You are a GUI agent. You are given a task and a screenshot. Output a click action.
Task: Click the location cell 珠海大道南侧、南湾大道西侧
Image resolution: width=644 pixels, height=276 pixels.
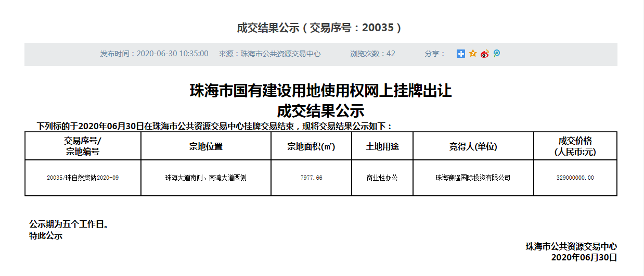206,178
